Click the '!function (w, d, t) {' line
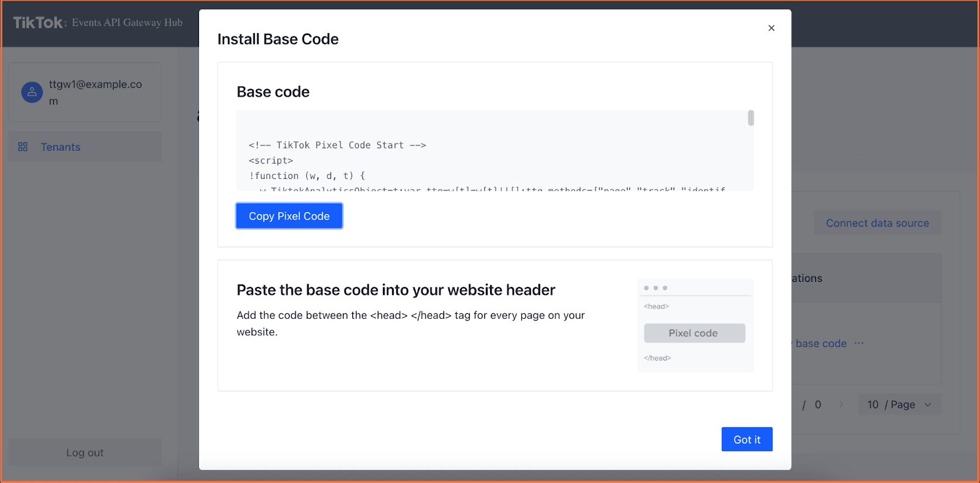Viewport: 980px width, 483px height. pyautogui.click(x=307, y=176)
